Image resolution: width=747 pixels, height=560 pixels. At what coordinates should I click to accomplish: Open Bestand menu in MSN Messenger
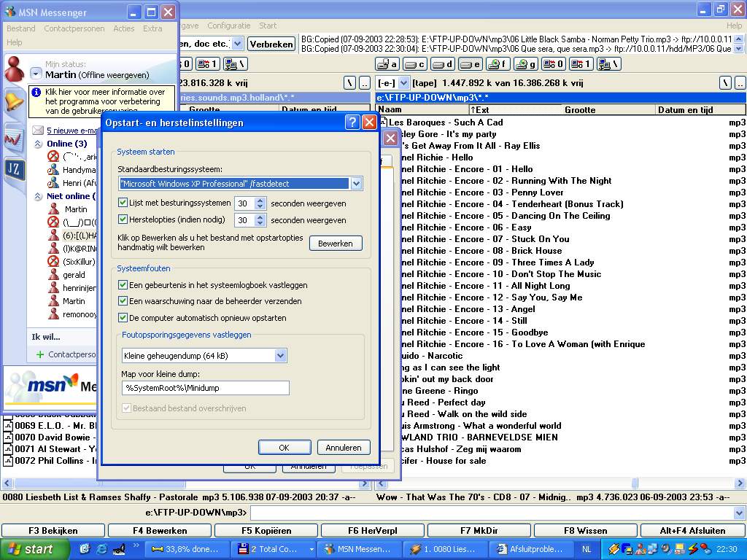pyautogui.click(x=21, y=28)
